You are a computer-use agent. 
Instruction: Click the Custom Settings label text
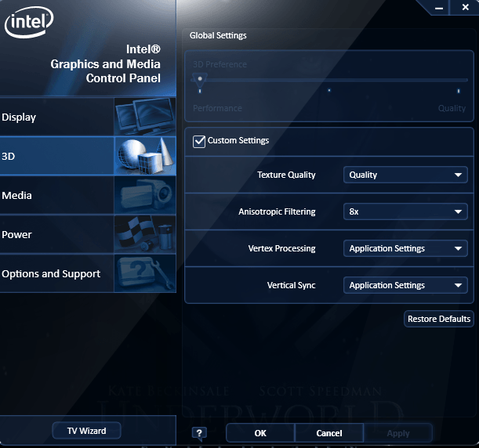tap(238, 140)
